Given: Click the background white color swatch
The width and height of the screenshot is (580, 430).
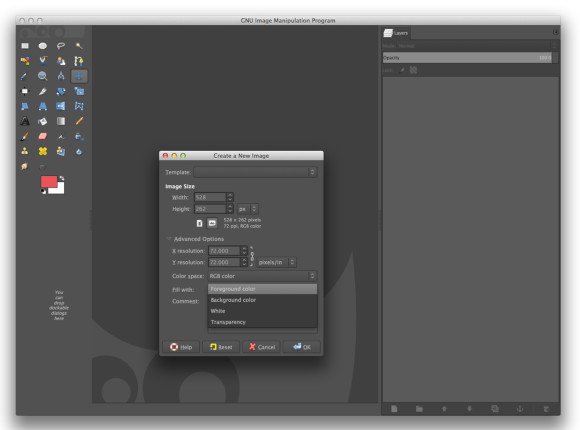Looking at the screenshot, I should tap(60, 189).
